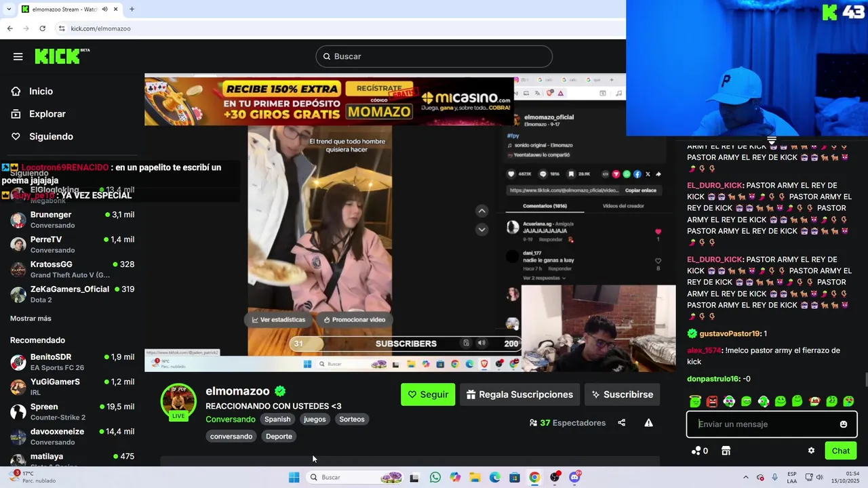Image resolution: width=868 pixels, height=488 pixels.
Task: Open Discord from the taskbar
Action: click(575, 477)
